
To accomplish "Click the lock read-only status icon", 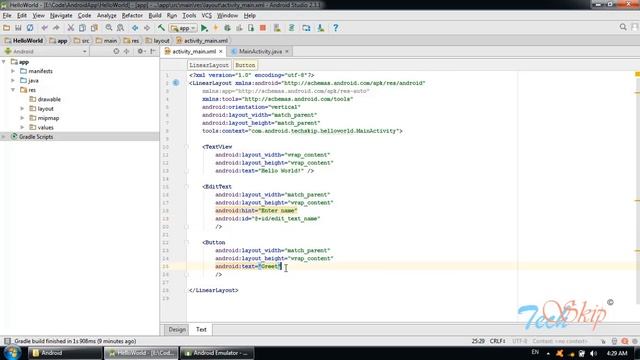I will (x=603, y=341).
